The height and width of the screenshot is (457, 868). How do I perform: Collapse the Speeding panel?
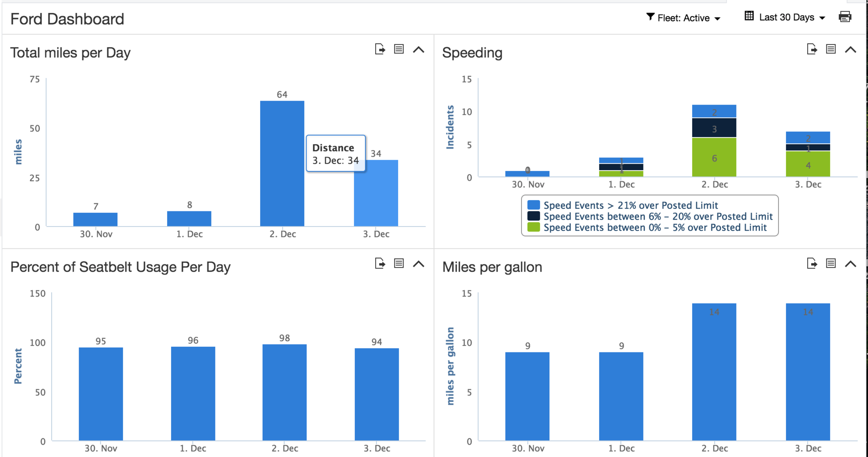click(x=850, y=49)
